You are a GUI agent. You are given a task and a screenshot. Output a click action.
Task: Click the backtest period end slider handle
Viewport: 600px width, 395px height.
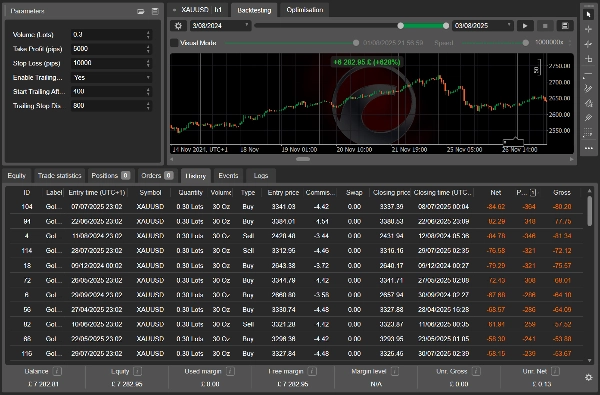[446, 26]
